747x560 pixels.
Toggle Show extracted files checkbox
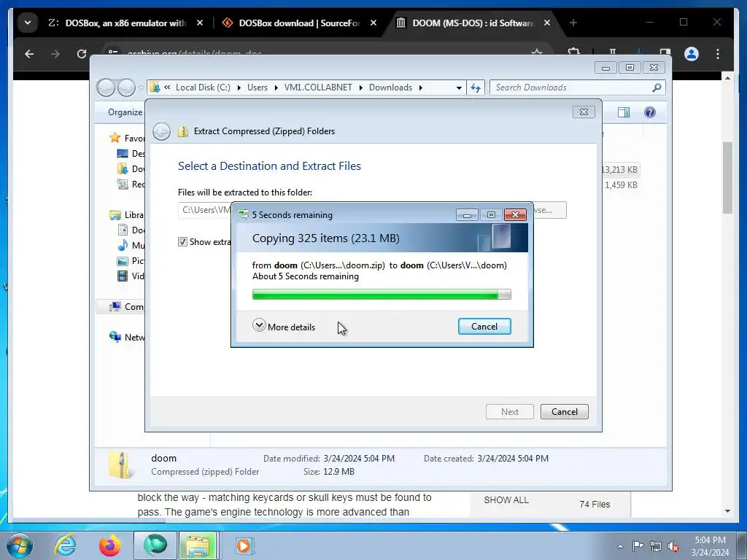coord(182,242)
